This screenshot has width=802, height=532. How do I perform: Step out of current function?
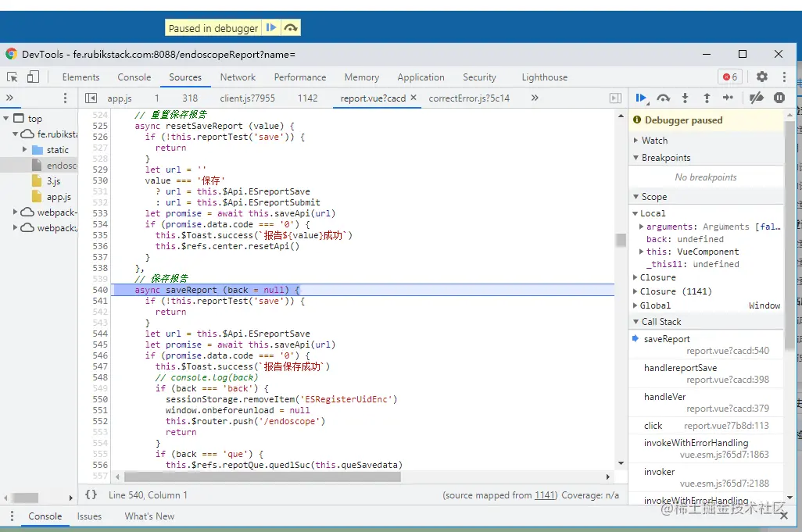click(707, 98)
